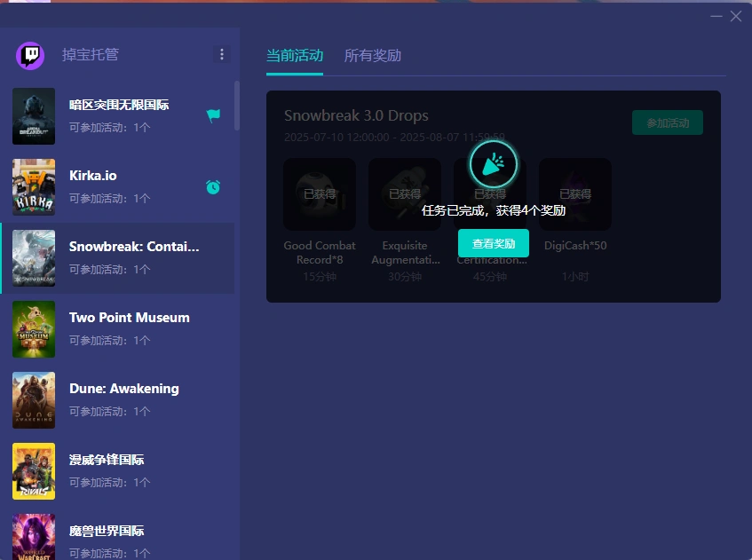Click the 参加活动 button
The height and width of the screenshot is (560, 752).
[667, 122]
